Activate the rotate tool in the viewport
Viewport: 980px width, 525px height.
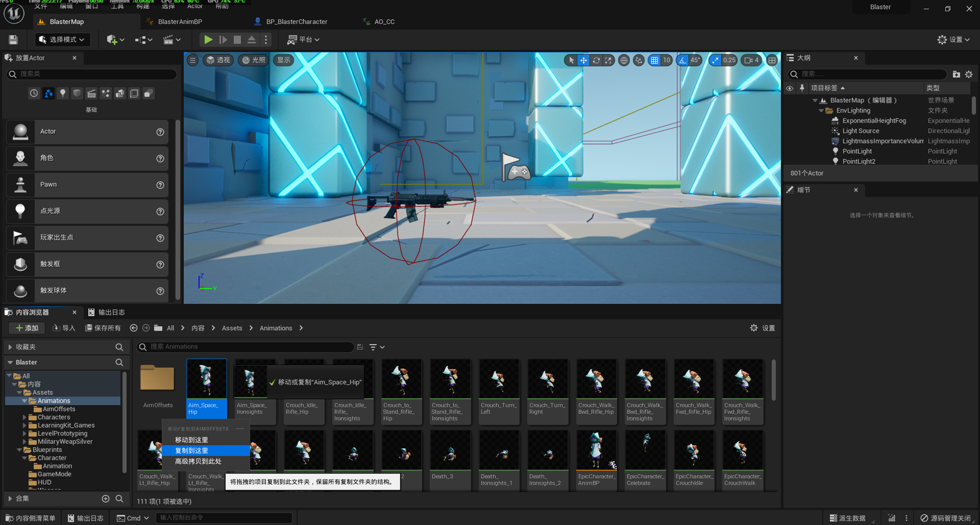pos(596,60)
